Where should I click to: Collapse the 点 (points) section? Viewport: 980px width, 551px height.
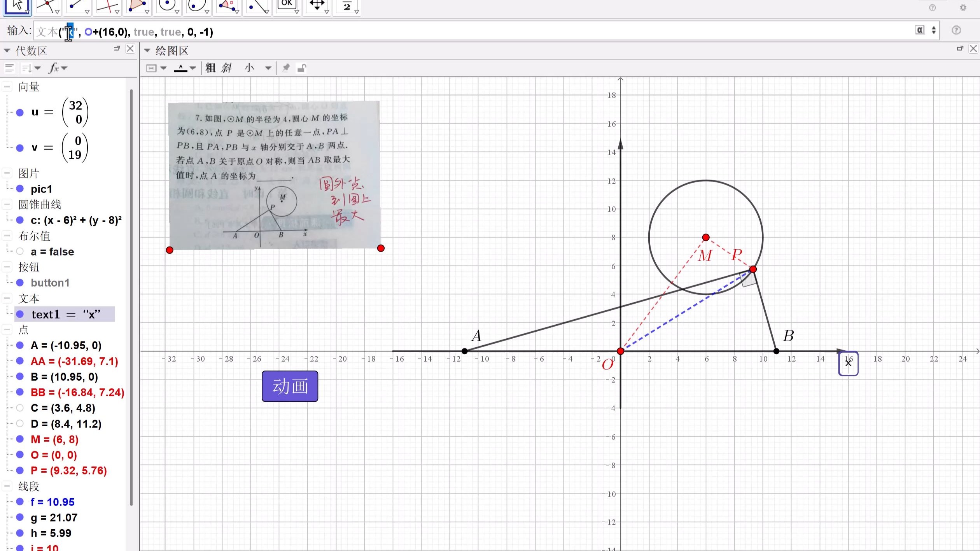click(x=7, y=329)
